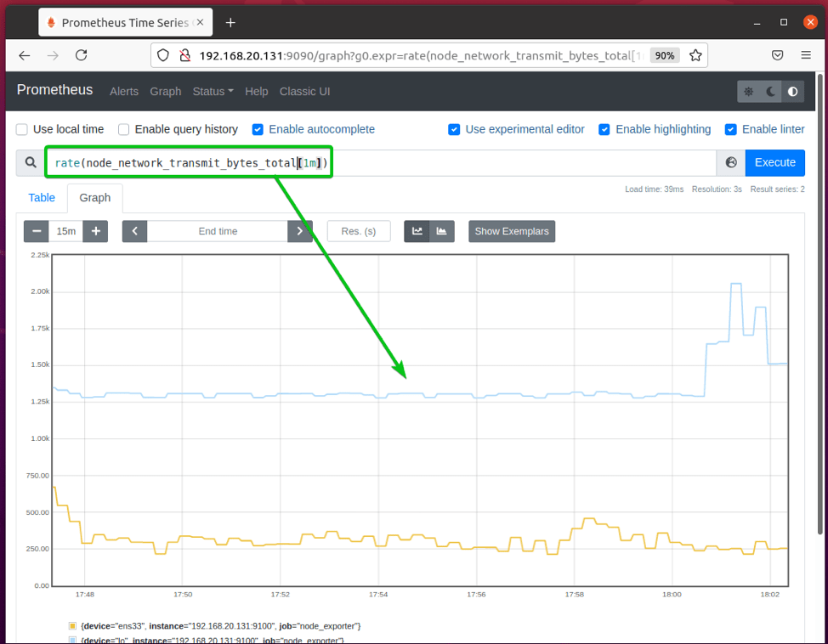
Task: Click the search magnifier icon
Action: point(31,162)
